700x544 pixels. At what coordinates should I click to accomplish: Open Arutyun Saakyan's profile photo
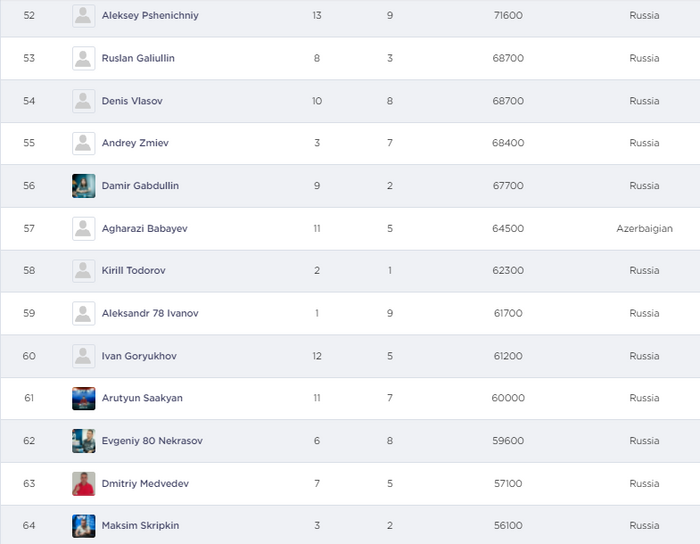[x=84, y=398]
